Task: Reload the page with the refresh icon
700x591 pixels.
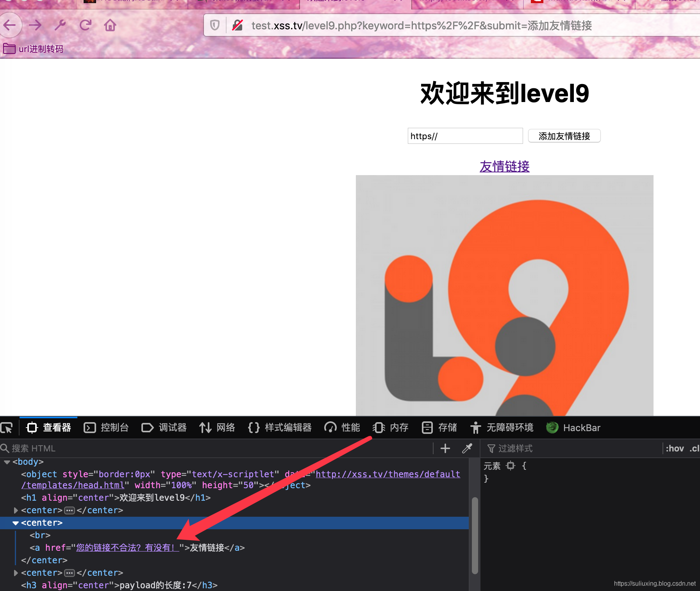Action: (x=85, y=25)
